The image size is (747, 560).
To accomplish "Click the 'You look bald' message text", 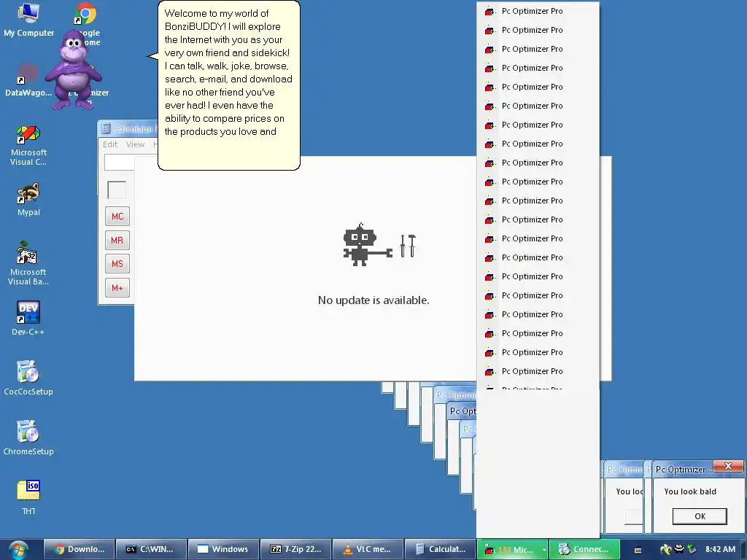I will pyautogui.click(x=690, y=491).
